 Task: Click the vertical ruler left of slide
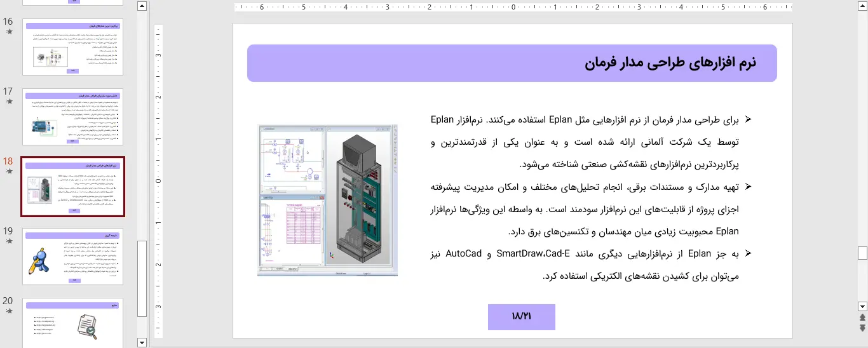click(159, 181)
